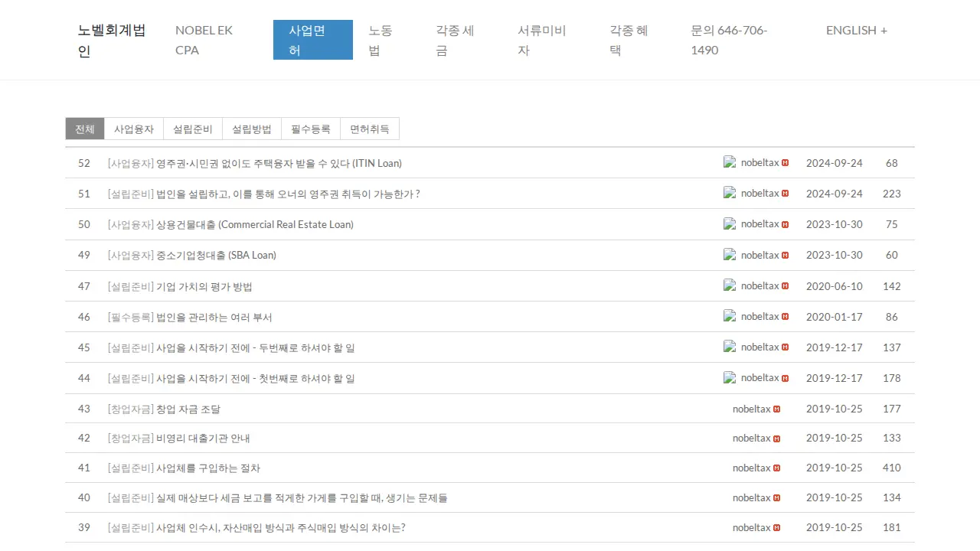Click the author avatar image in post 50

730,223
